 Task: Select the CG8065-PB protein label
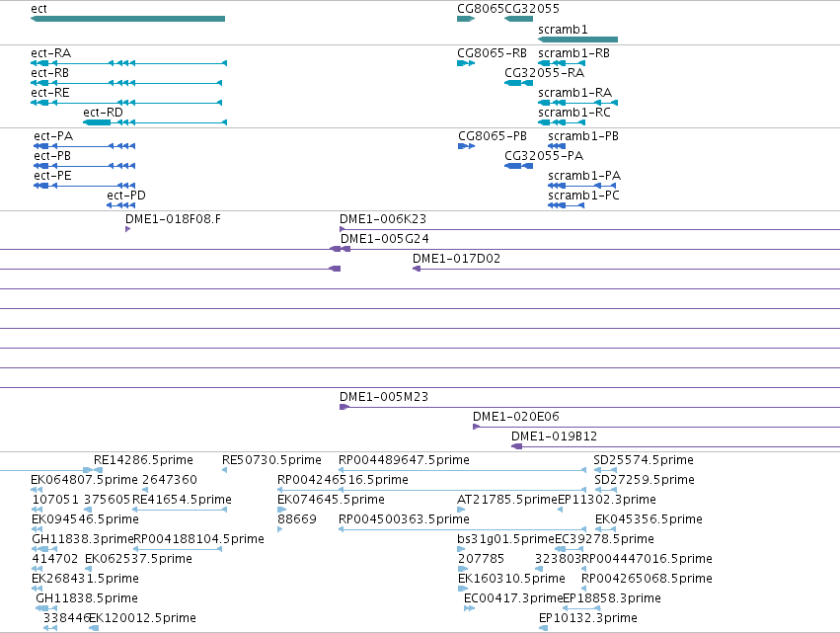(493, 136)
